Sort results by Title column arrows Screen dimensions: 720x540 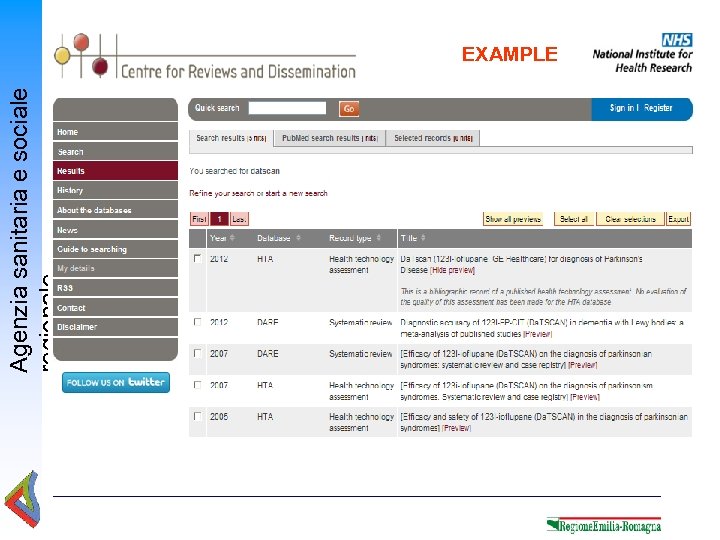click(x=423, y=238)
